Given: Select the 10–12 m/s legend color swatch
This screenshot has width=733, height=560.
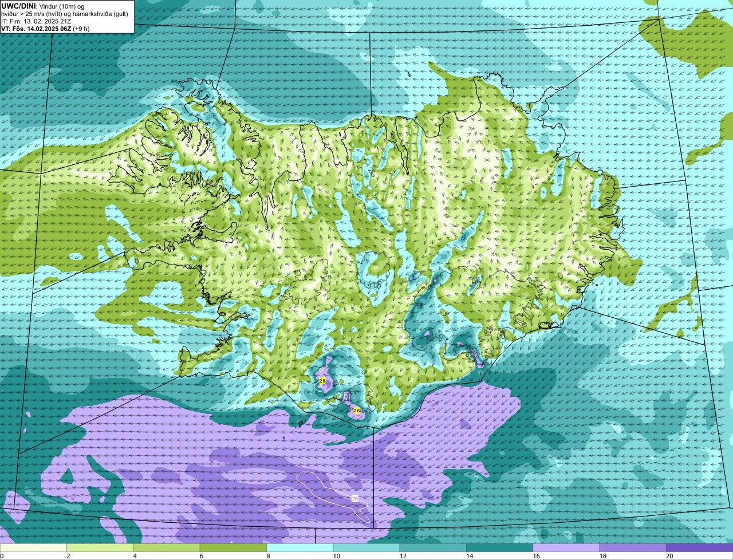Looking at the screenshot, I should [366, 547].
